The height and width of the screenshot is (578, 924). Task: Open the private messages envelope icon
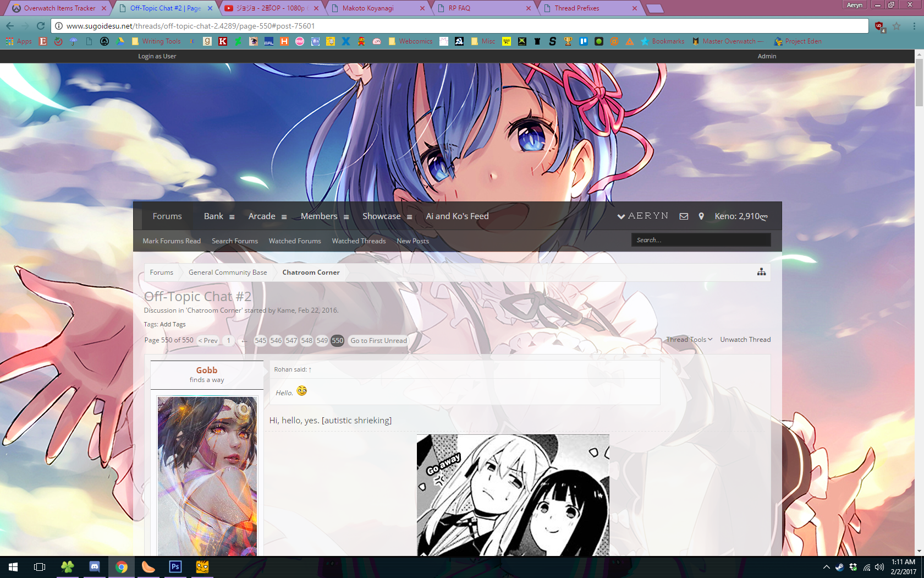coord(684,216)
